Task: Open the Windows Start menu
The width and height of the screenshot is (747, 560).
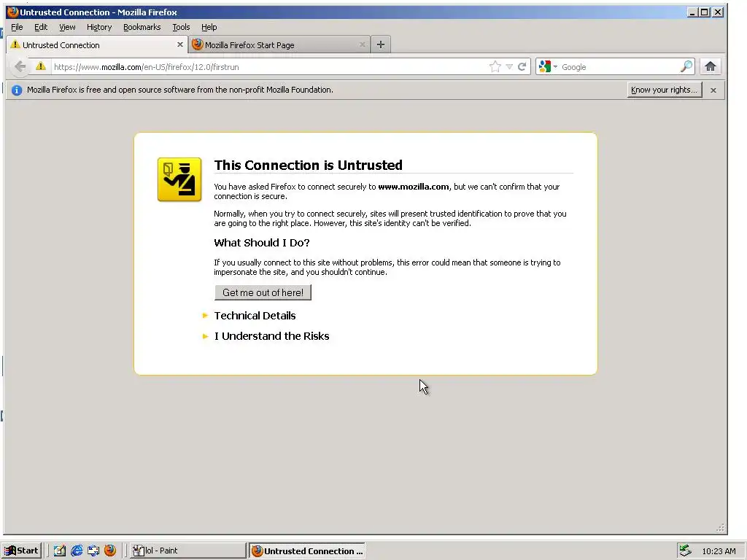Action: pyautogui.click(x=22, y=551)
